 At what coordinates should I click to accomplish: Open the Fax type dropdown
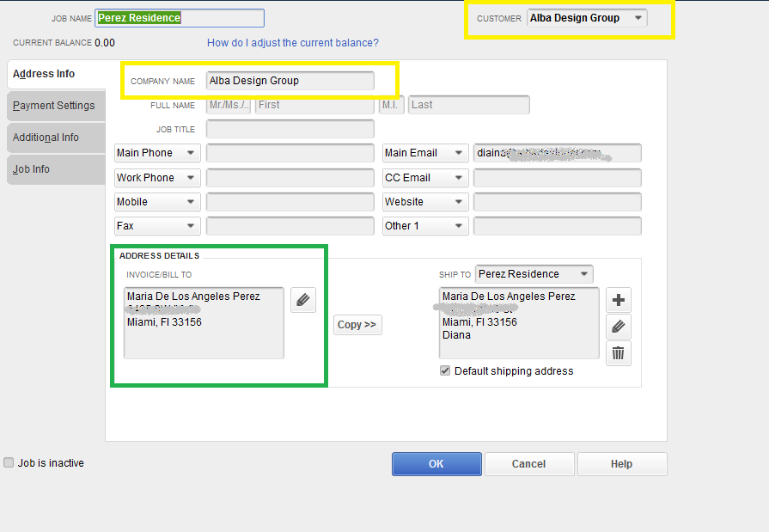coord(157,226)
